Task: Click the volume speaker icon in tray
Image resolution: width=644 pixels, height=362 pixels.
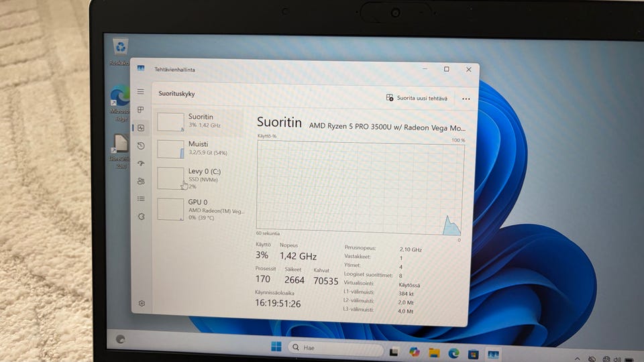Action: point(617,359)
